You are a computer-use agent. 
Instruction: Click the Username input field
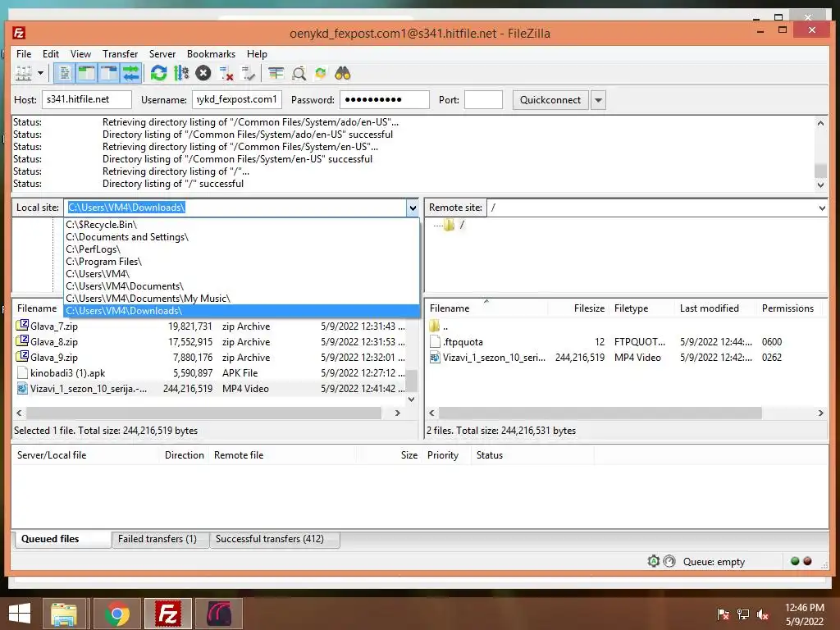[237, 99]
